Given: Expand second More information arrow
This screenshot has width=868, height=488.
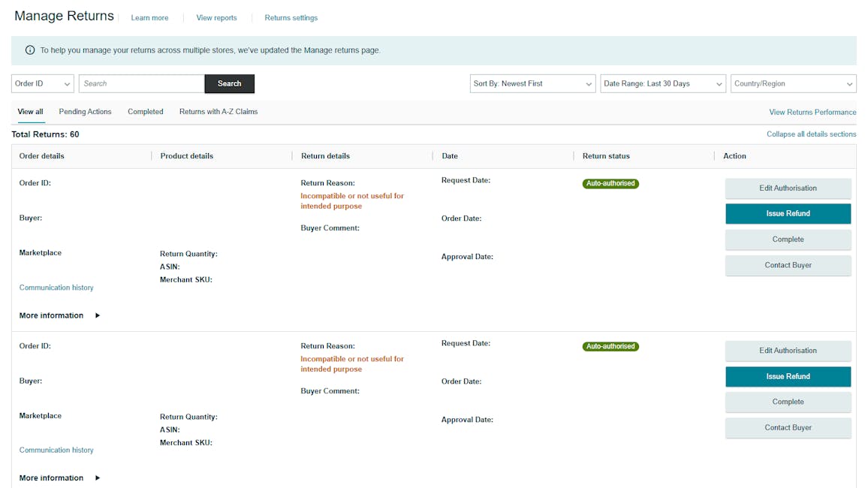Looking at the screenshot, I should [98, 478].
